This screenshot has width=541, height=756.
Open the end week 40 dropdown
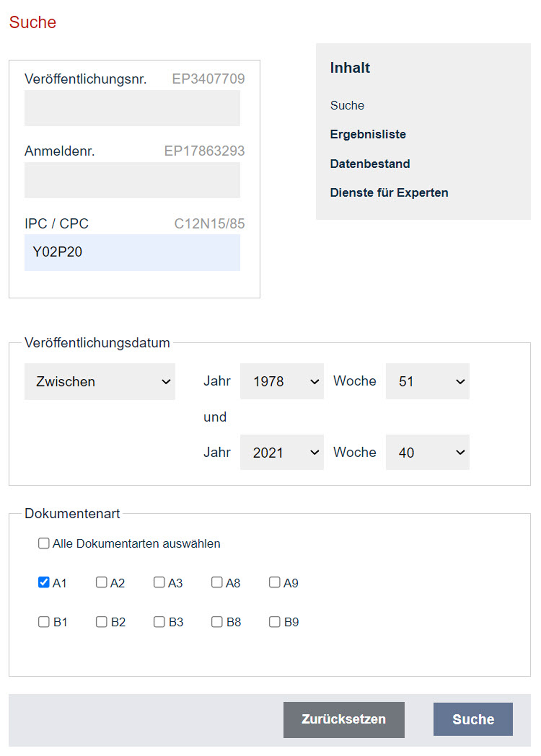click(x=427, y=452)
